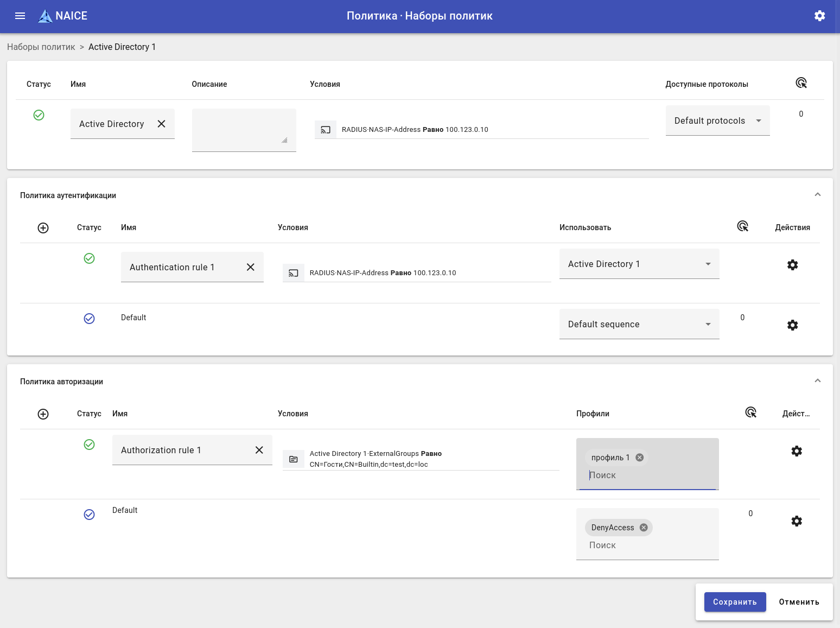Remove the DenyAccess profile chip
This screenshot has height=628, width=840.
[644, 528]
